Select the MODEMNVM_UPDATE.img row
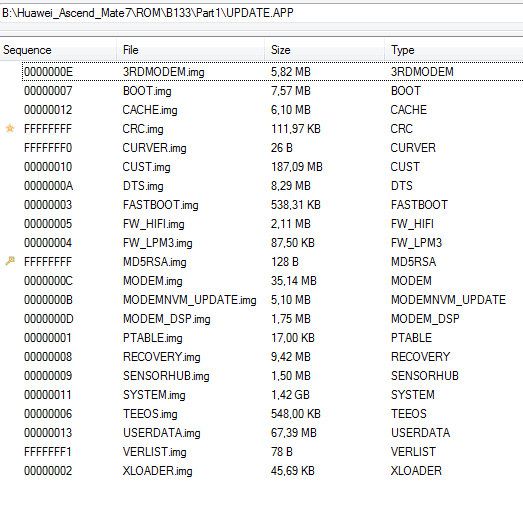This screenshot has width=523, height=512. 273,300
